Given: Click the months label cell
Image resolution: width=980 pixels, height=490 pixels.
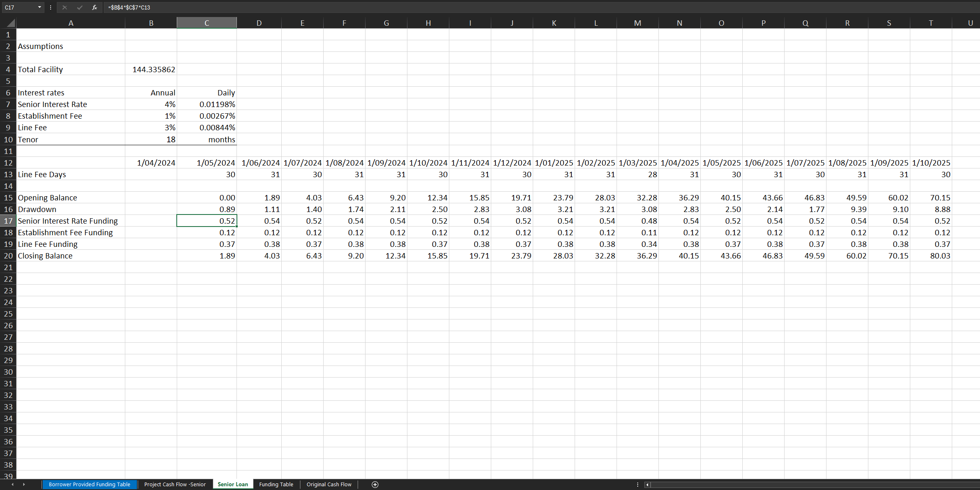Looking at the screenshot, I should pos(207,139).
